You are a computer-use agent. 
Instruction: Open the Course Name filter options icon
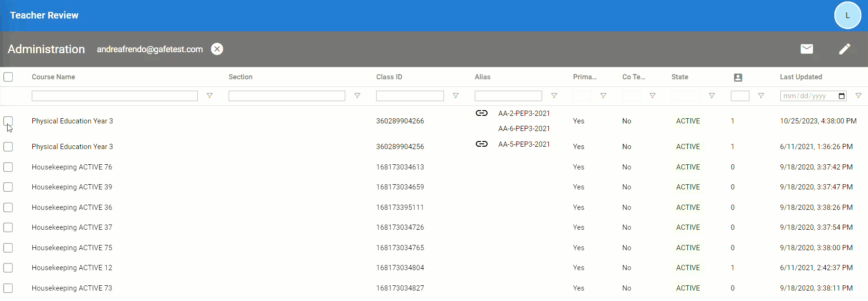210,96
